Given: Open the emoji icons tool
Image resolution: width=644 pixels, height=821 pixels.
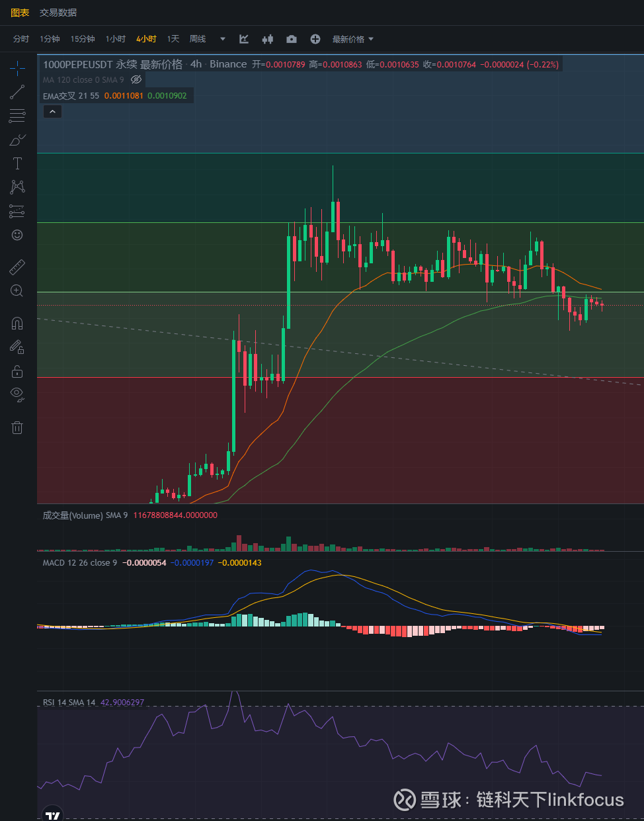Looking at the screenshot, I should pos(17,235).
